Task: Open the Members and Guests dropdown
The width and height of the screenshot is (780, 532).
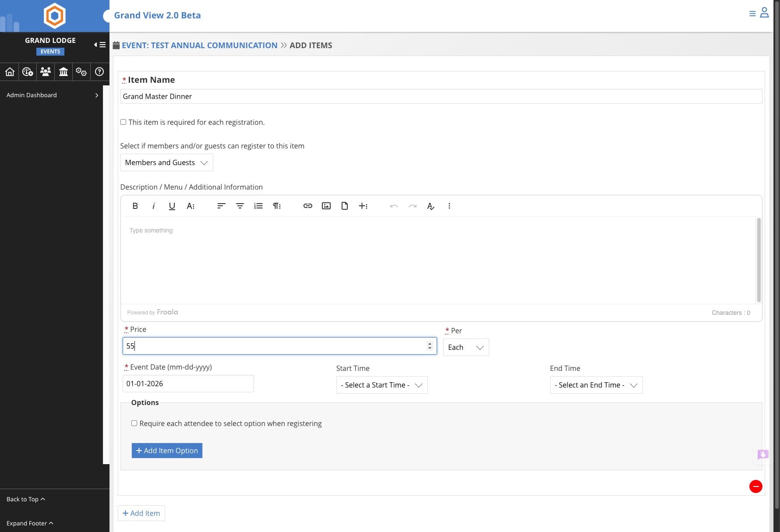Action: (x=167, y=162)
